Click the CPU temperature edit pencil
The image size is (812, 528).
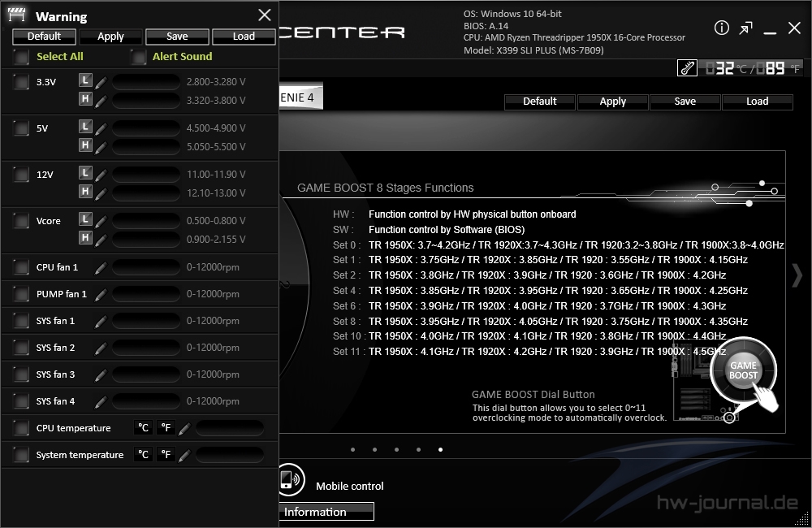click(x=184, y=429)
